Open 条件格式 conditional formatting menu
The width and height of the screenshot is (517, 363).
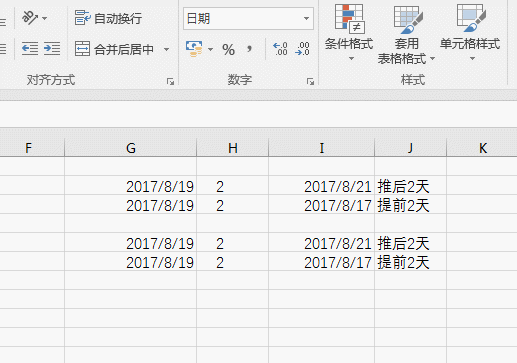click(x=349, y=33)
